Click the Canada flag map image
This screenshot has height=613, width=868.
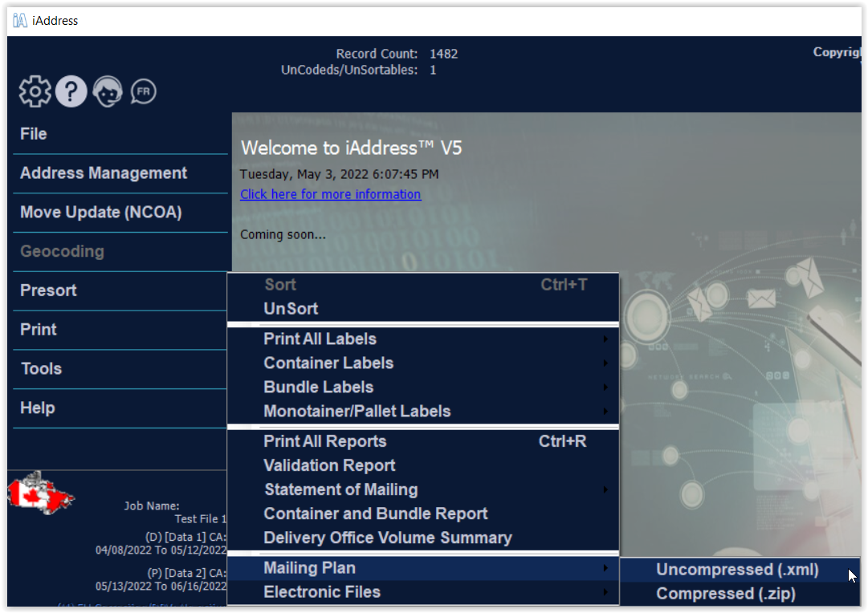[x=40, y=493]
